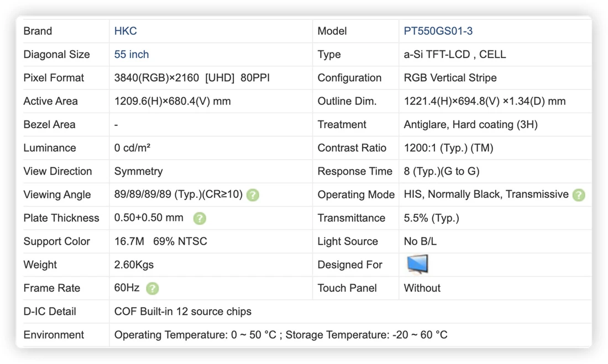Image resolution: width=608 pixels, height=364 pixels.
Task: Open the PT550GS01-3 model link
Action: click(438, 31)
